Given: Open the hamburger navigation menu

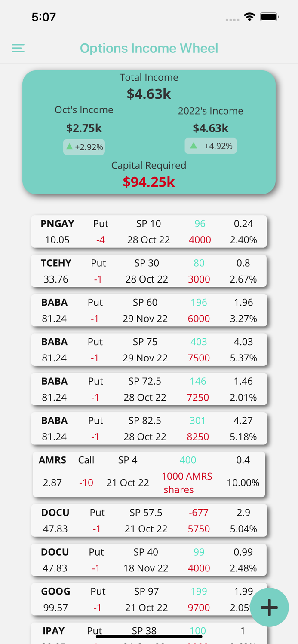Looking at the screenshot, I should point(18,48).
